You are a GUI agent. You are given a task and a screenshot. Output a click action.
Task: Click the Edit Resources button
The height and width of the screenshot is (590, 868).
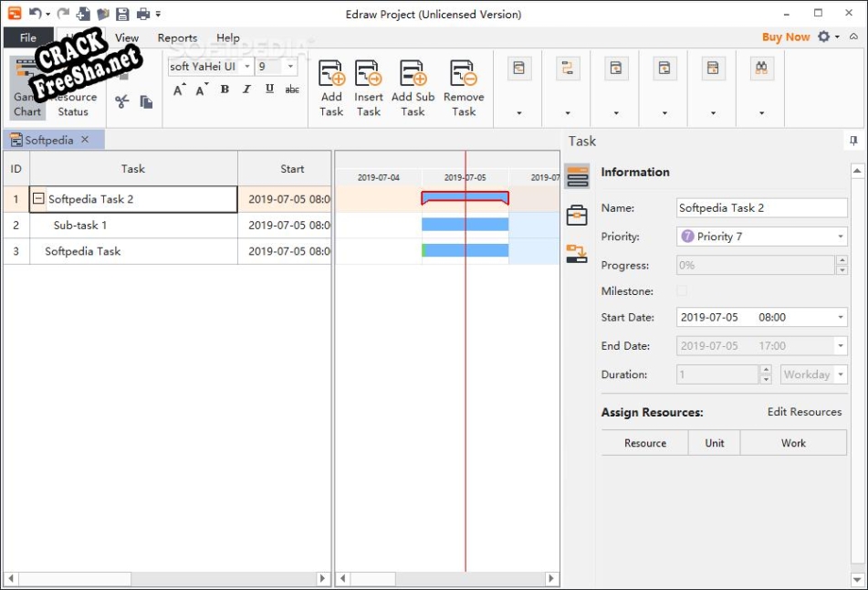point(804,412)
